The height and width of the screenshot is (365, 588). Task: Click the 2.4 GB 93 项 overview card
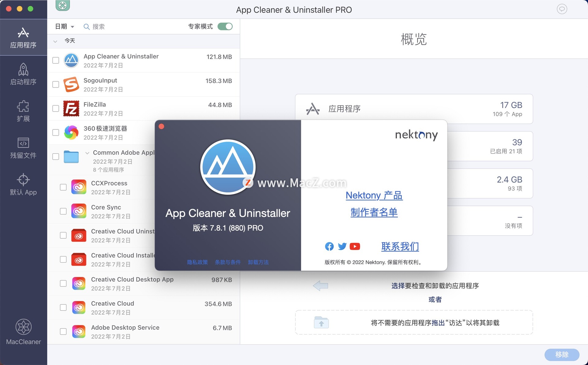[490, 184]
